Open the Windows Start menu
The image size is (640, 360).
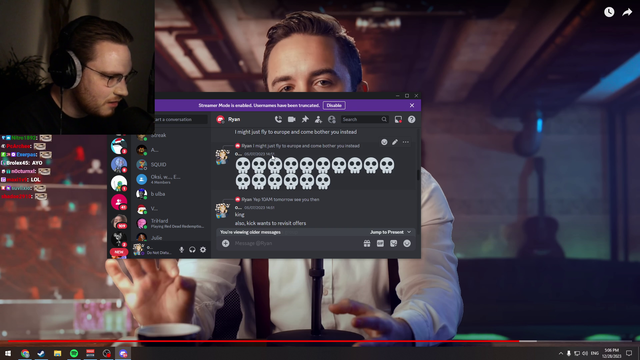point(8,353)
